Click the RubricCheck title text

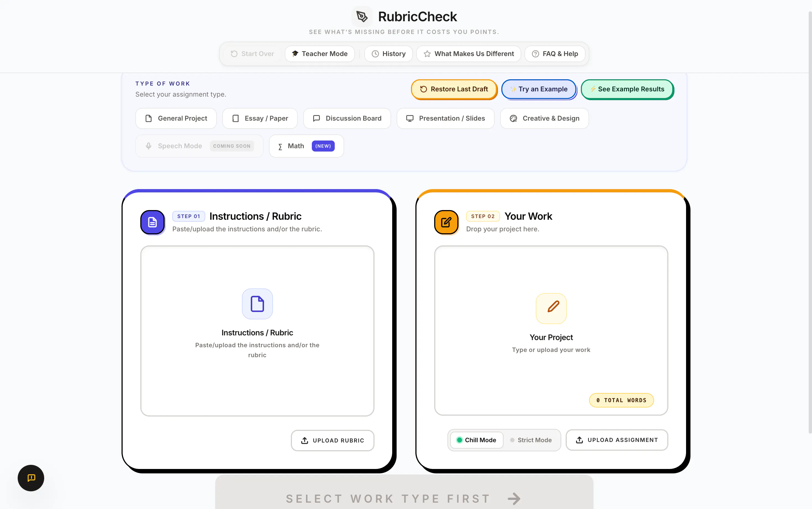[x=417, y=17]
